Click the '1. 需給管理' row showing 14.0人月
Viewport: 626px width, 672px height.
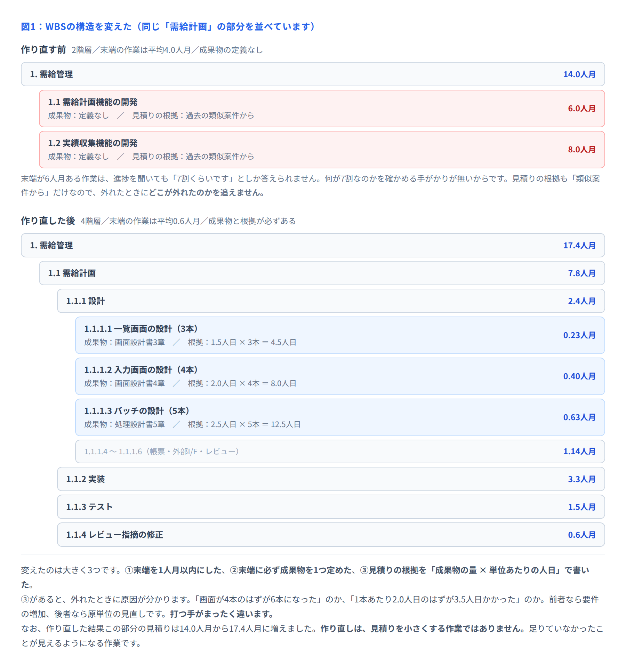click(x=313, y=74)
